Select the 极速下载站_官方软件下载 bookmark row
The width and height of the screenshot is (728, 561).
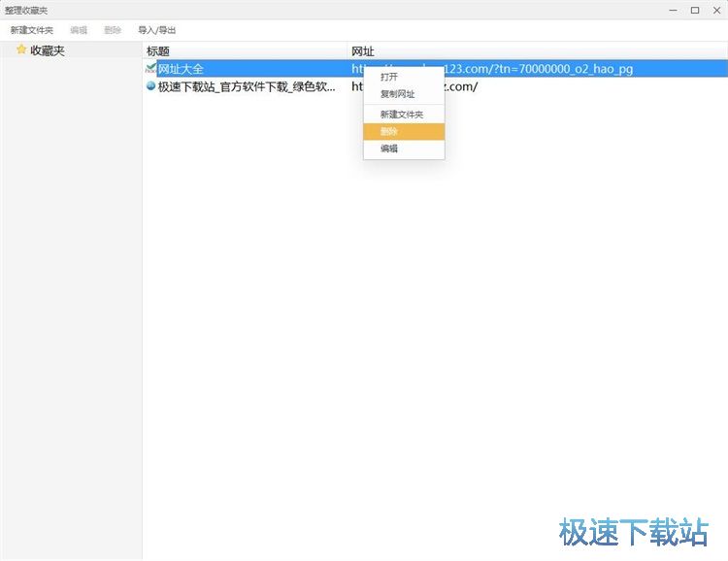coord(435,86)
